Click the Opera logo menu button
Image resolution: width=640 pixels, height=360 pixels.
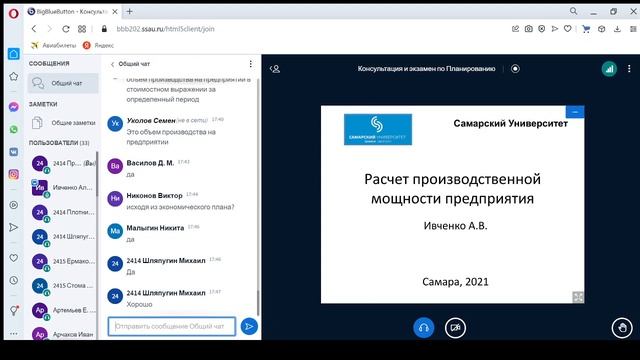(x=13, y=13)
